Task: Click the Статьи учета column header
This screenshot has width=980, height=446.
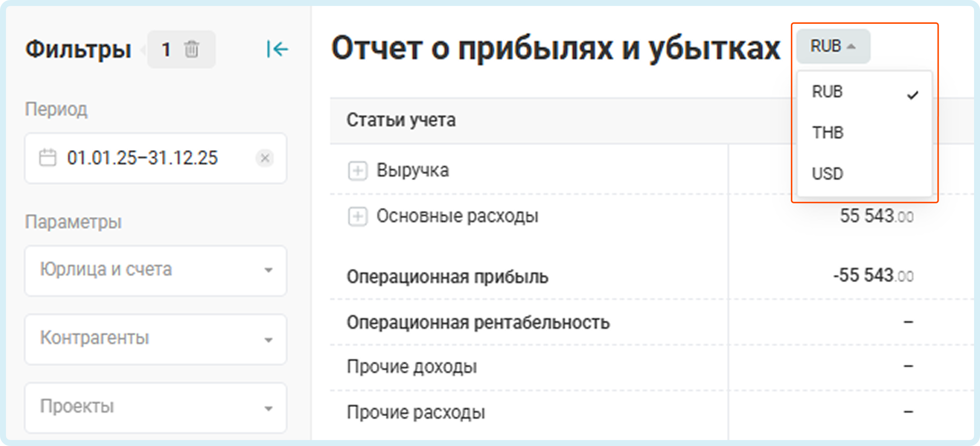Action: coord(401,120)
